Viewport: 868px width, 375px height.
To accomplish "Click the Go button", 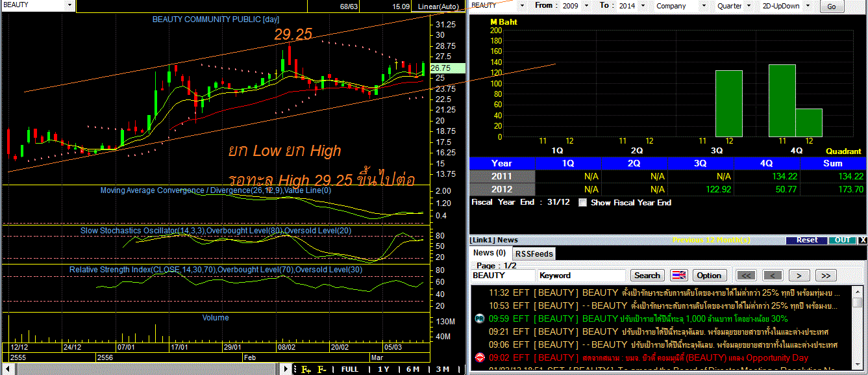I will pyautogui.click(x=832, y=6).
